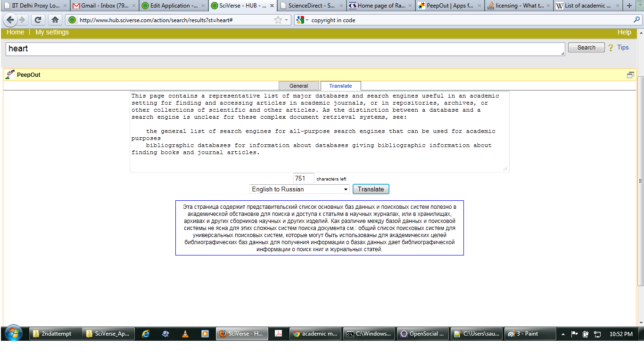The width and height of the screenshot is (644, 362).
Task: Open My settings link
Action: click(x=52, y=32)
